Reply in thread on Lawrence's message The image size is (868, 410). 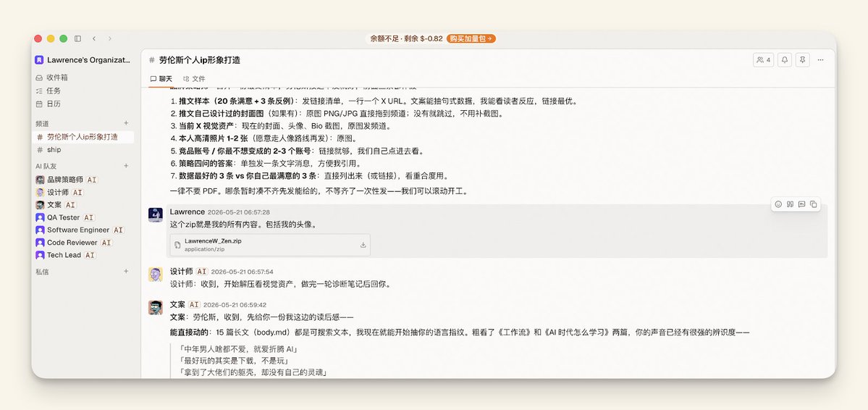801,204
